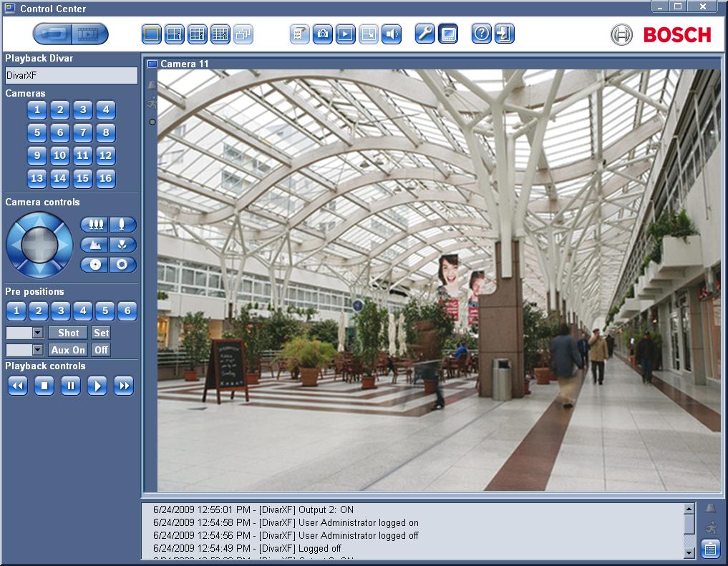
Task: Select camera 1 button
Action: point(37,110)
